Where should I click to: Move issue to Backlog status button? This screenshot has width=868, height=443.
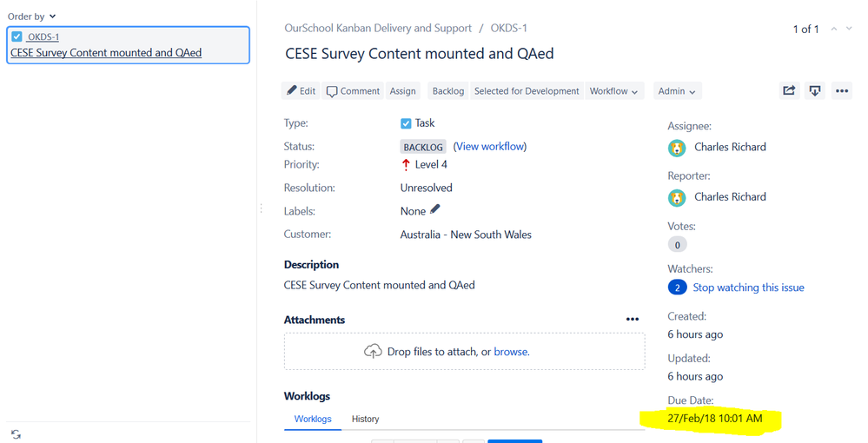tap(447, 91)
